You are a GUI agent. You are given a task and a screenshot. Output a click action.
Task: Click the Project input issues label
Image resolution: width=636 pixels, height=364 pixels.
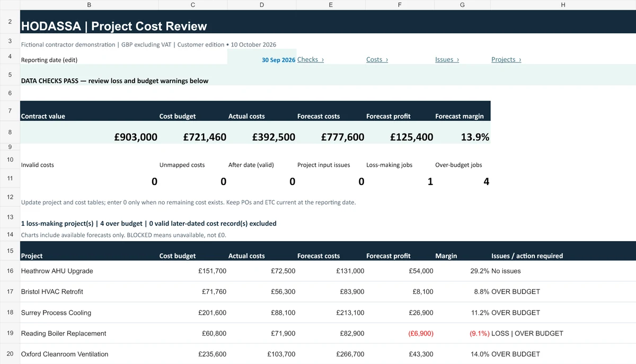[323, 165]
